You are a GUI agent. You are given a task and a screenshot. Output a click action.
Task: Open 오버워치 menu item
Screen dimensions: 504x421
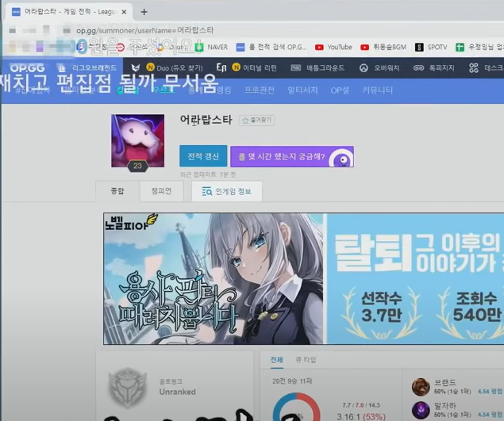(387, 67)
